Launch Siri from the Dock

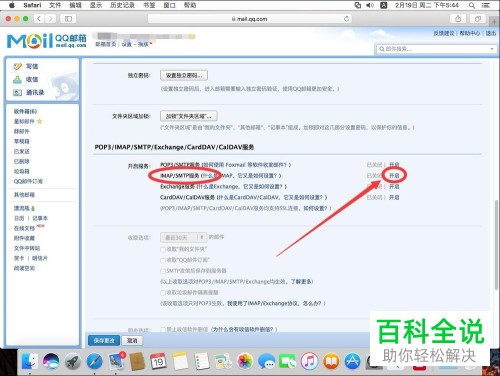[51, 362]
